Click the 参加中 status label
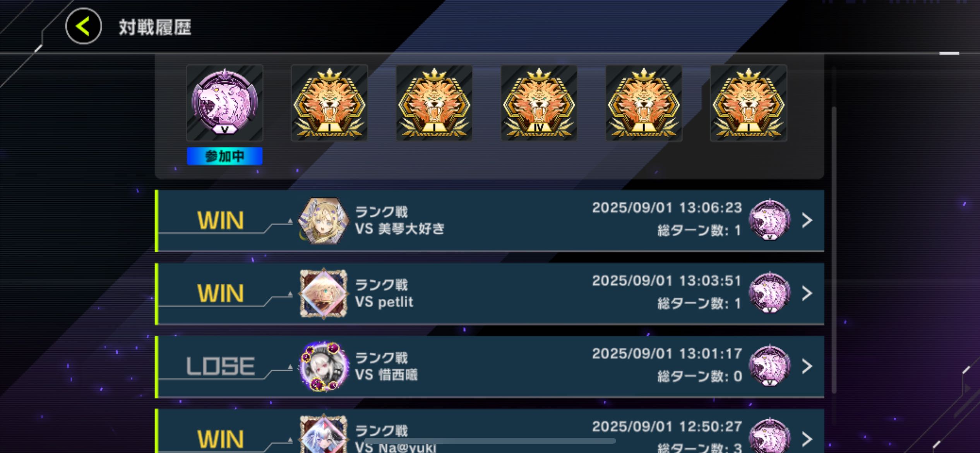Viewport: 980px width, 453px height. click(224, 156)
